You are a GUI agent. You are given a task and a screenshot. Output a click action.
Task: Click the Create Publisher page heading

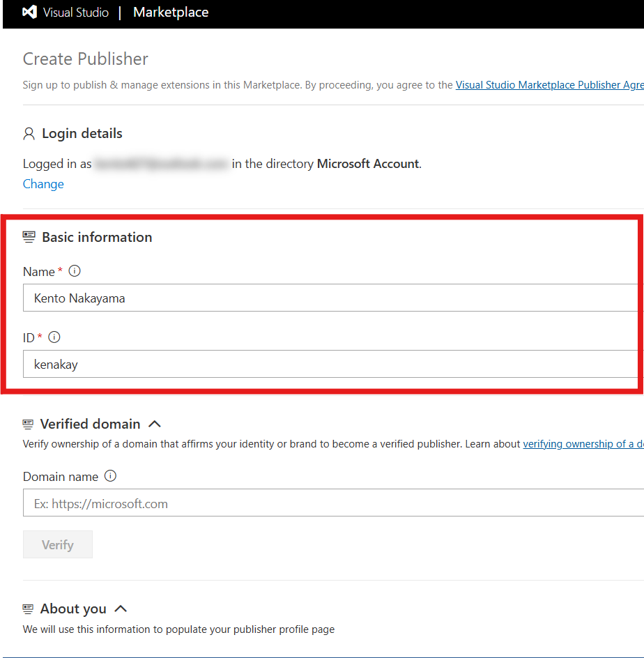point(86,59)
